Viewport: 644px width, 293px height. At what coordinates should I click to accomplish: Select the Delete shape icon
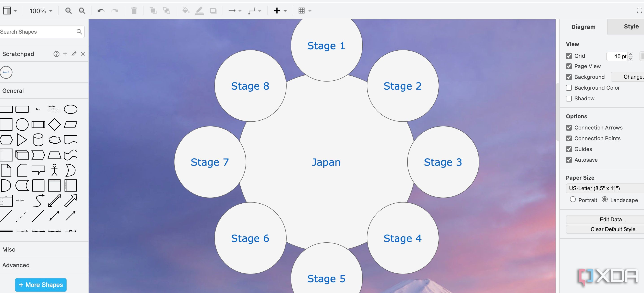point(134,10)
